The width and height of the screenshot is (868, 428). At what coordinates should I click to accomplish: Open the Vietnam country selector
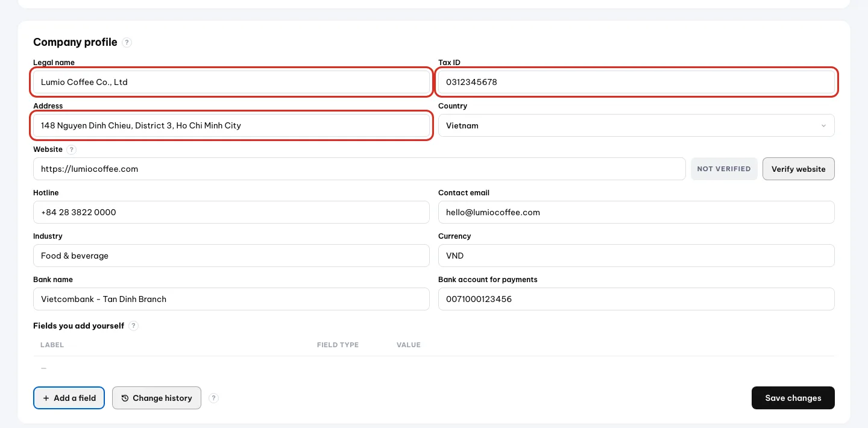[x=636, y=125]
